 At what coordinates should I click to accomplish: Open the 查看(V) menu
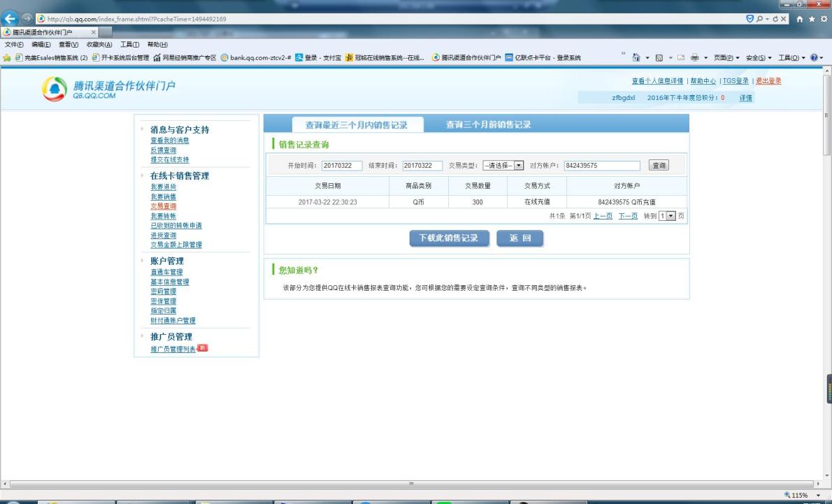[x=69, y=45]
